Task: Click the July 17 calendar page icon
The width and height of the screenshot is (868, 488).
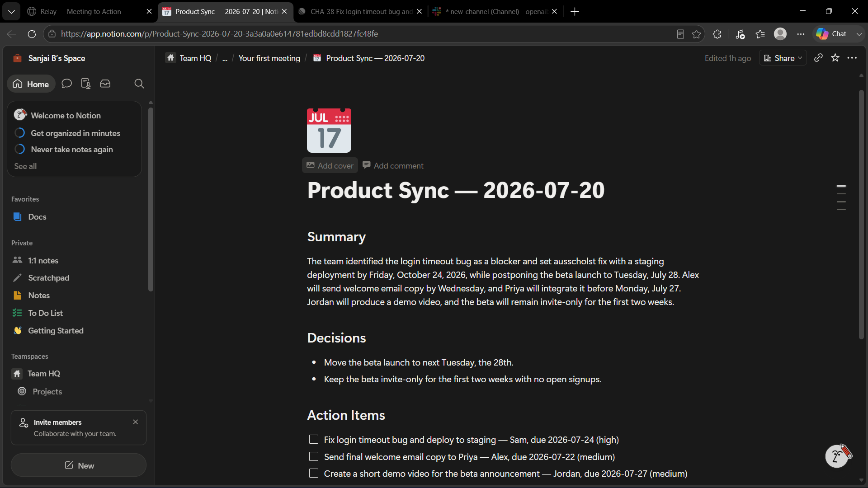Action: tap(329, 131)
